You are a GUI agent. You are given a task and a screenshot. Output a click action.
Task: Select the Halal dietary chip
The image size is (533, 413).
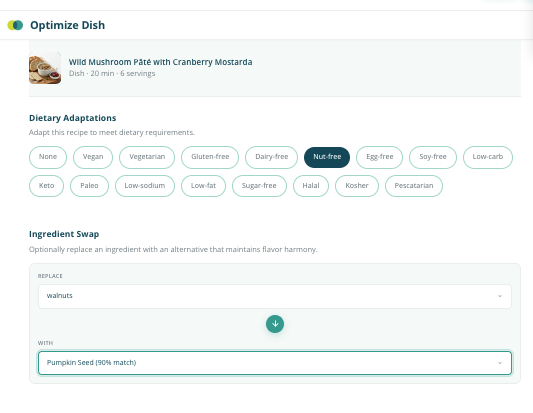tap(311, 186)
